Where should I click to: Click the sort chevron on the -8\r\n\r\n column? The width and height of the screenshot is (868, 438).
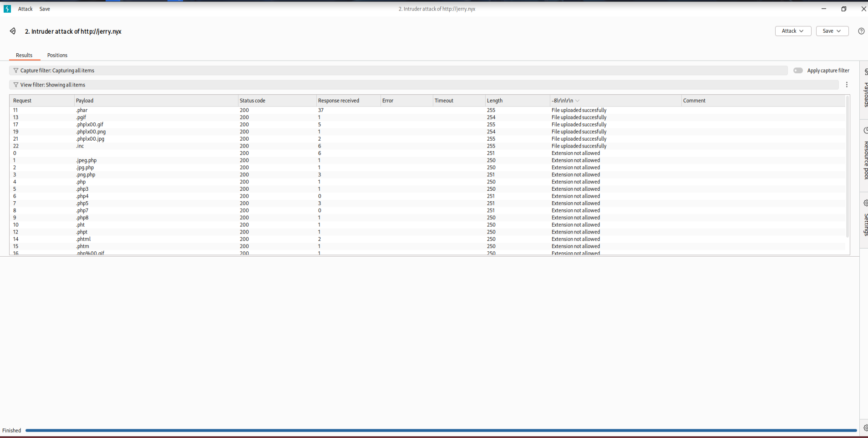(x=578, y=101)
